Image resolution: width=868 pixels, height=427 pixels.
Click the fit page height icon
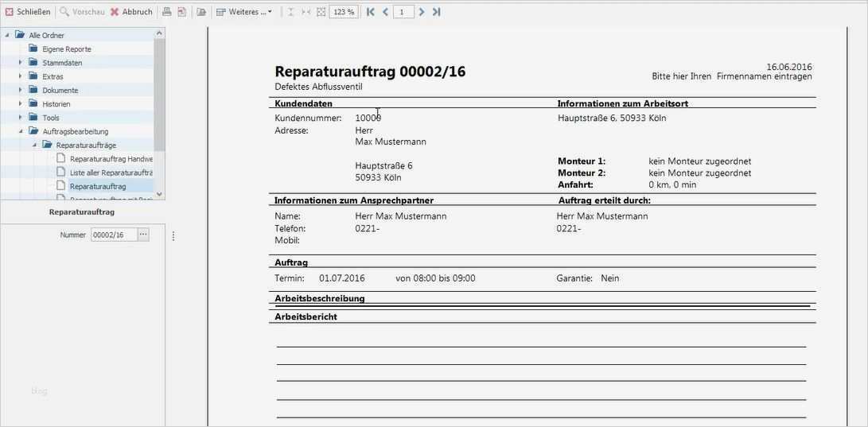(x=291, y=12)
